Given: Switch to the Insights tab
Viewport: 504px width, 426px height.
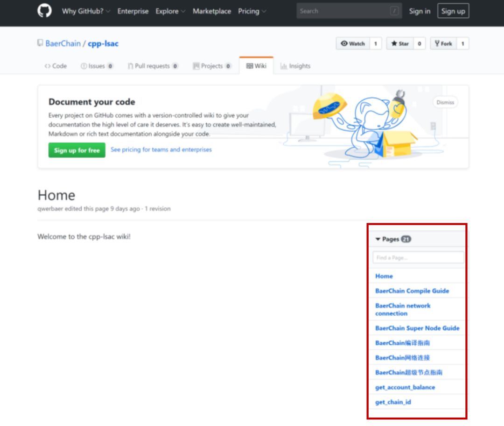Looking at the screenshot, I should coord(295,66).
